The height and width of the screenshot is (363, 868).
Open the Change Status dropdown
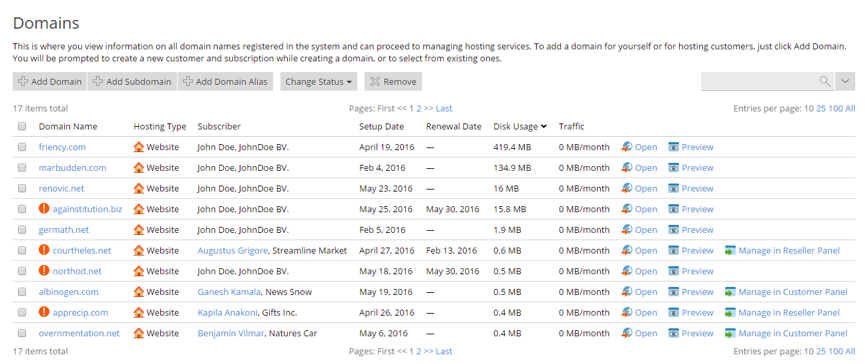pos(318,81)
